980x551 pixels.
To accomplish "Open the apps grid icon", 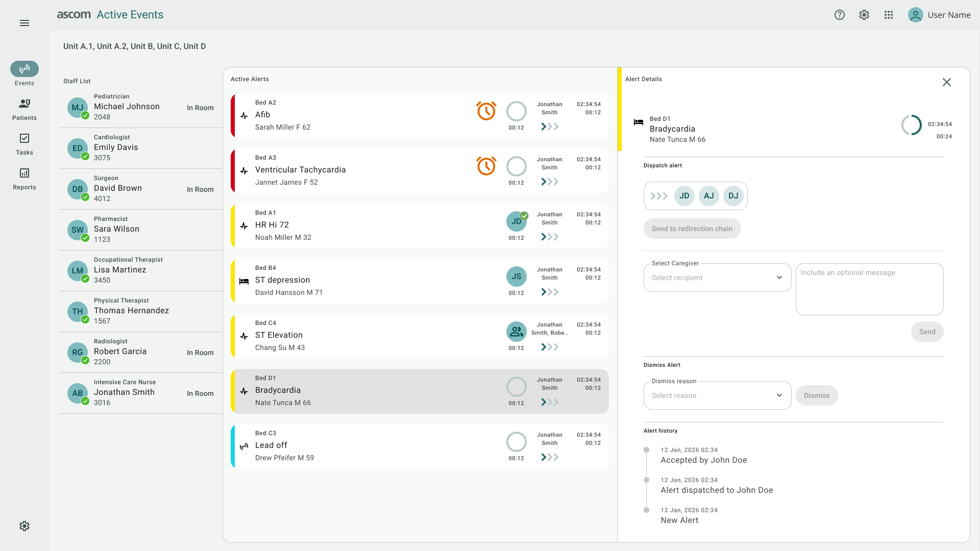I will click(889, 15).
